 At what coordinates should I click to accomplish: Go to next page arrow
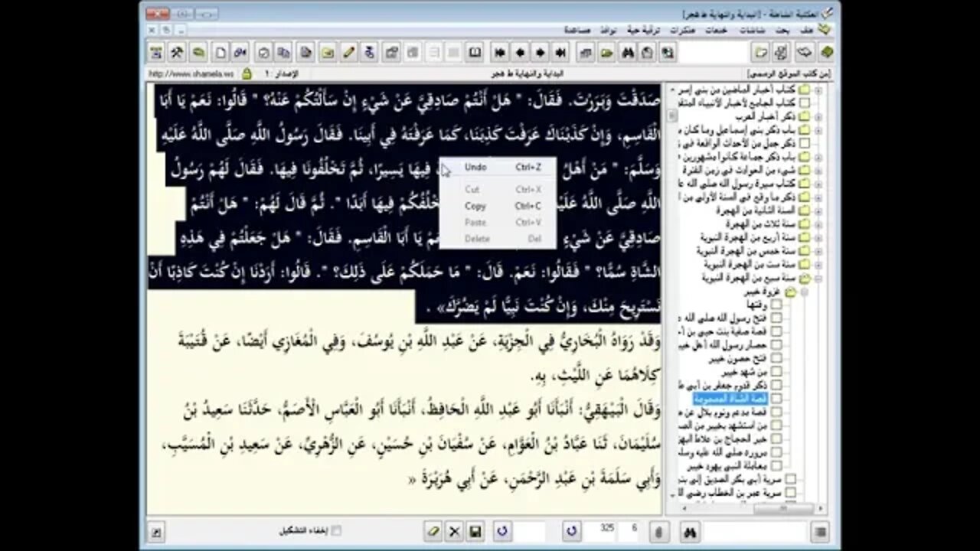541,53
